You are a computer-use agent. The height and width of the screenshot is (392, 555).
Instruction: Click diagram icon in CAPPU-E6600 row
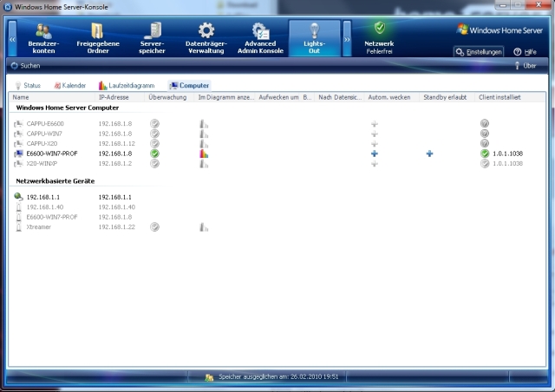[204, 124]
